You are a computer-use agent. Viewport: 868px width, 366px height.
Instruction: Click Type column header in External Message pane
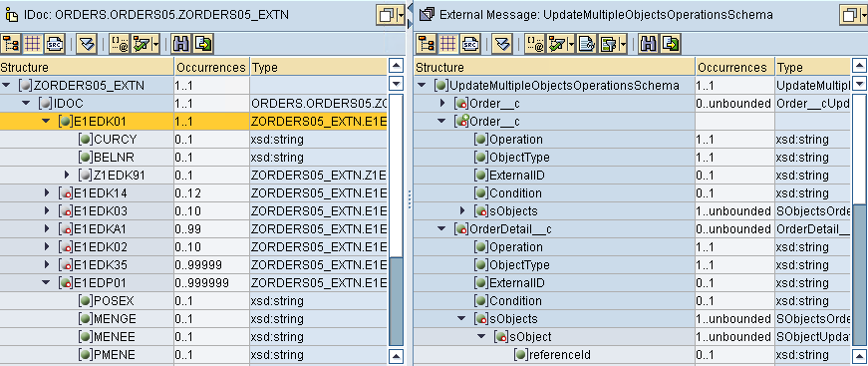click(812, 68)
